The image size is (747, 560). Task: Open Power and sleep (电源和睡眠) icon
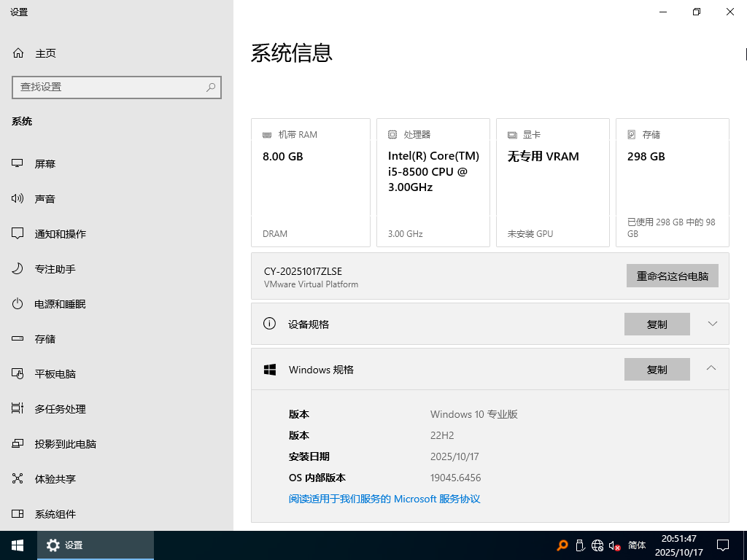[x=18, y=304]
